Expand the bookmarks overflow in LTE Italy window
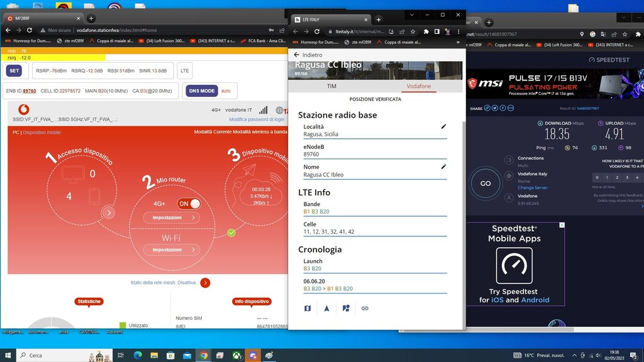The height and width of the screenshot is (362, 644). tap(458, 42)
